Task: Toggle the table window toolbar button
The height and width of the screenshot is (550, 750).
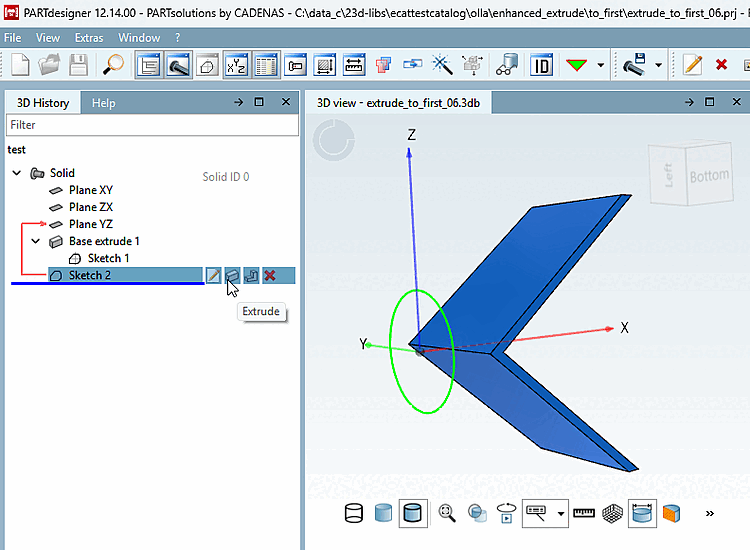Action: [265, 65]
